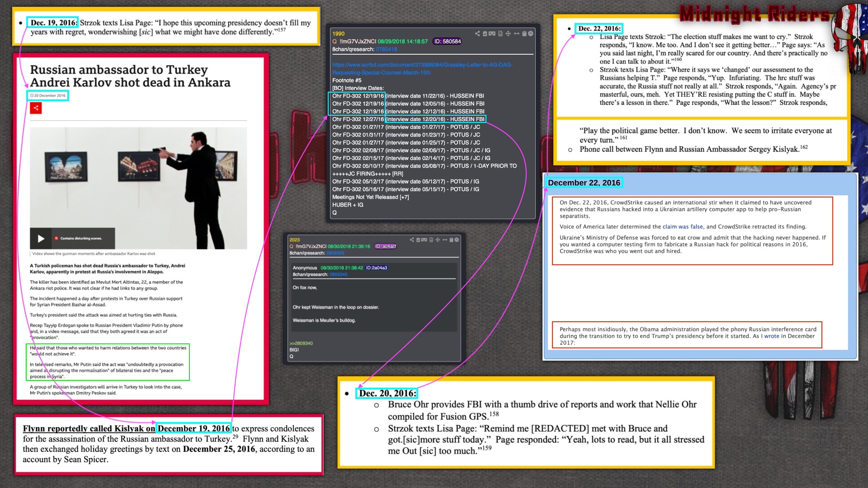Click the red share button in Karlov article
This screenshot has height=488, width=868.
36,108
